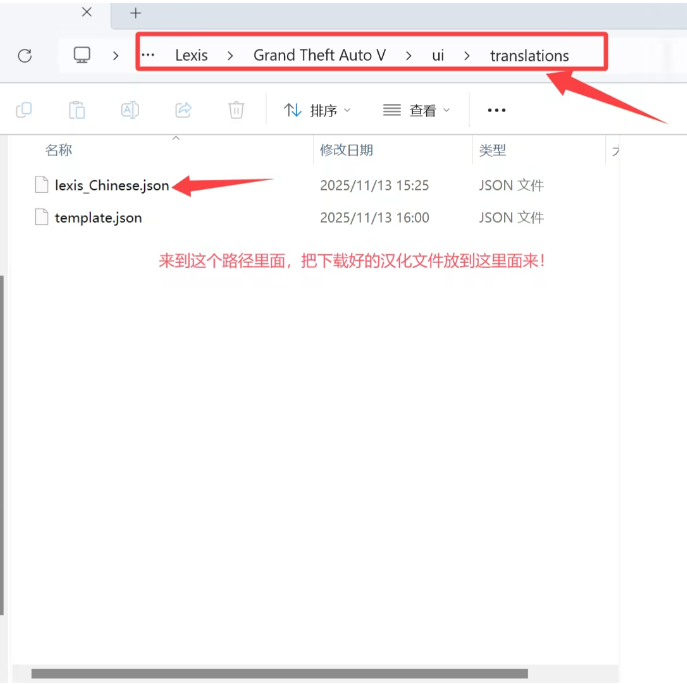Click the left pane vertical scrollbar
687x685 pixels.
(2, 445)
